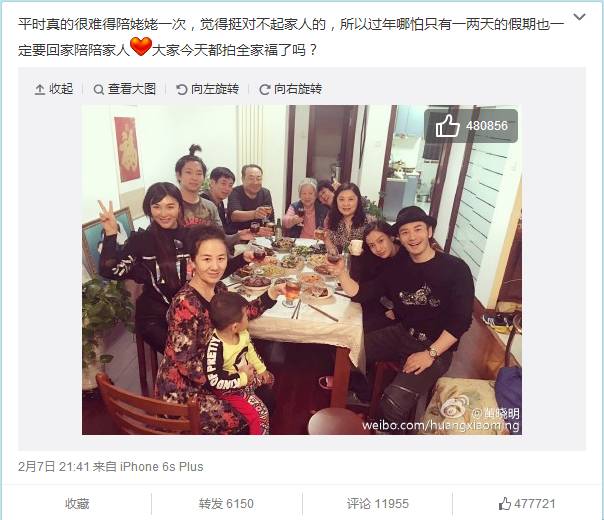
Task: Select 收藏 to bookmark the post
Action: coord(77,503)
